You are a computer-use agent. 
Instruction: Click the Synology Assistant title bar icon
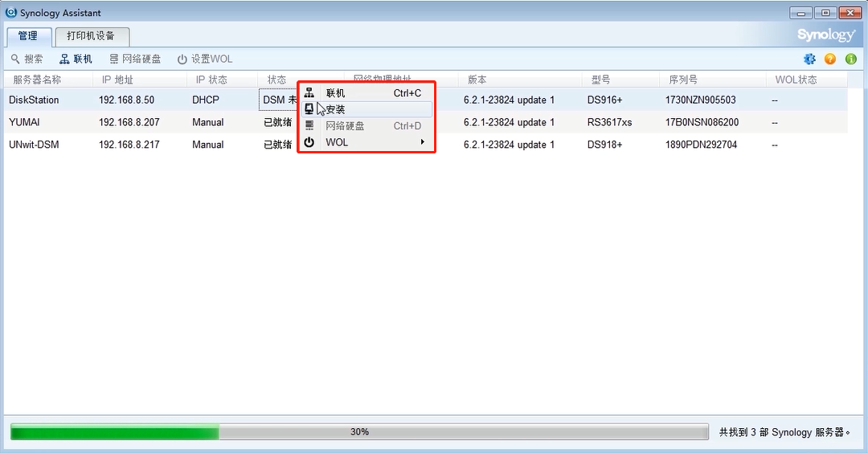[x=11, y=13]
